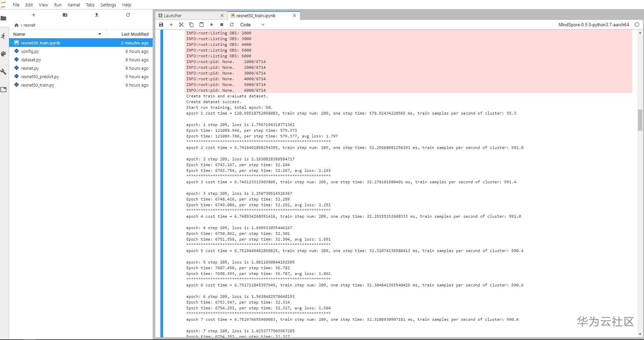
Task: Open the Notebook Tools wrench icon
Action: point(3,72)
